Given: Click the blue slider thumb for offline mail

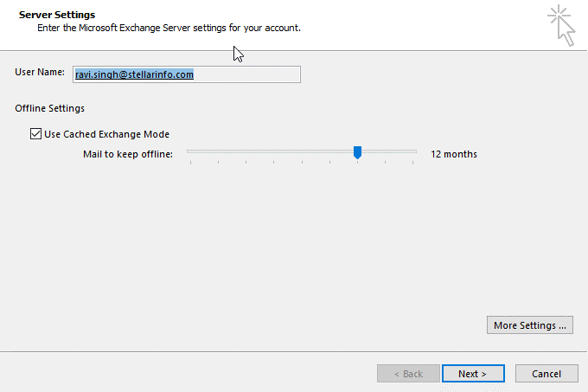Looking at the screenshot, I should [x=357, y=152].
